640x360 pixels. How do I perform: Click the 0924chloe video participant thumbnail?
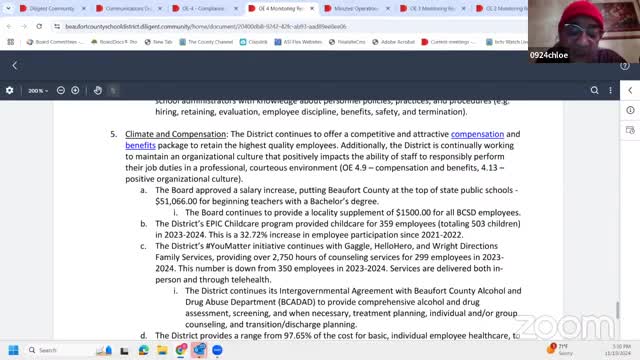[x=584, y=31]
